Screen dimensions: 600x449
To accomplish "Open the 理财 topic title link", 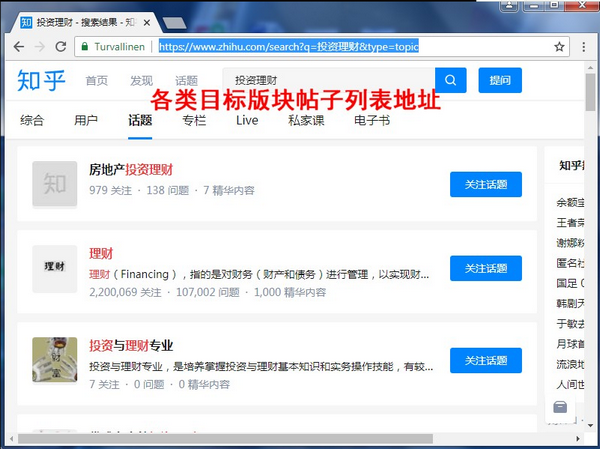I will coord(101,253).
